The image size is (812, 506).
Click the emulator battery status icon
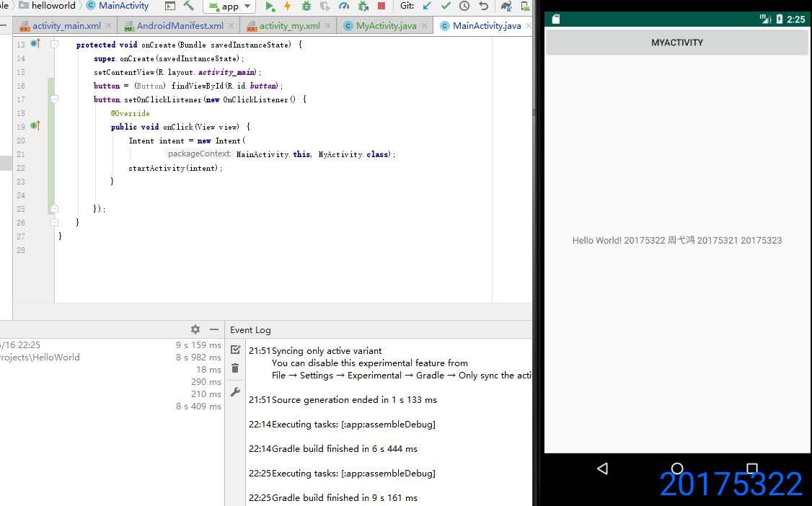779,19
